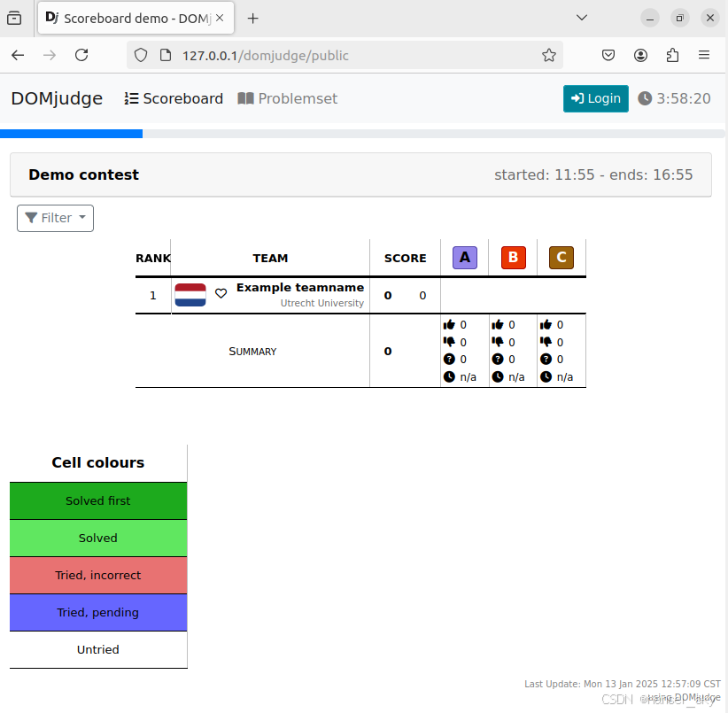Click the address bar URL field
The image size is (728, 713).
tap(345, 55)
